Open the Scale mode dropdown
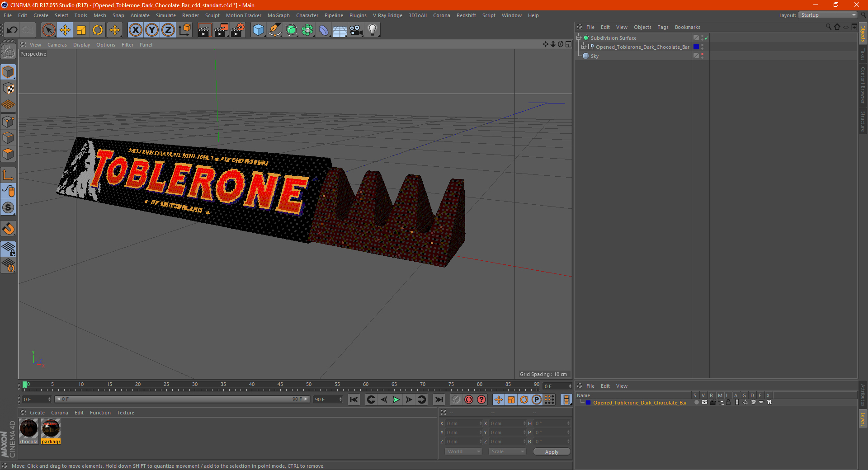This screenshot has width=868, height=470. 507,451
